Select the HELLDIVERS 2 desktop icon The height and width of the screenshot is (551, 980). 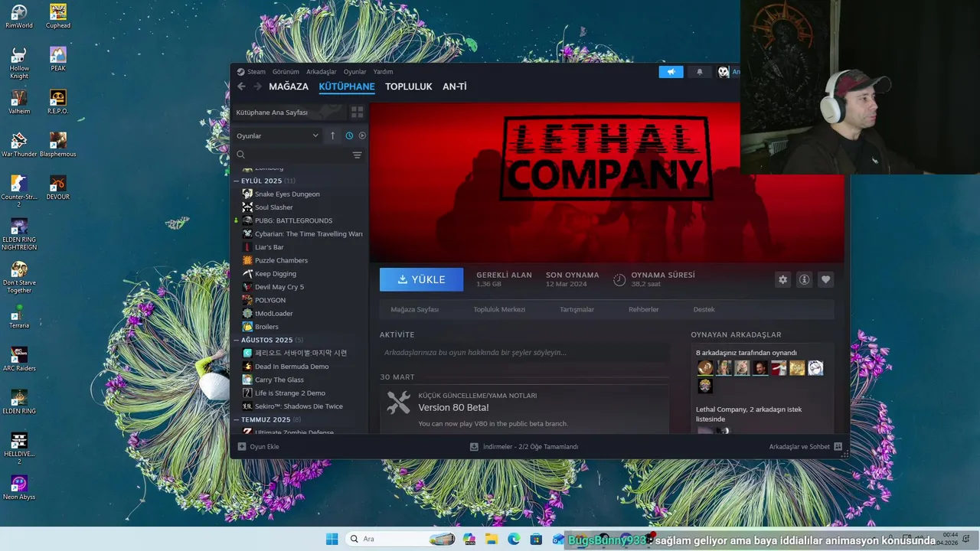point(19,448)
